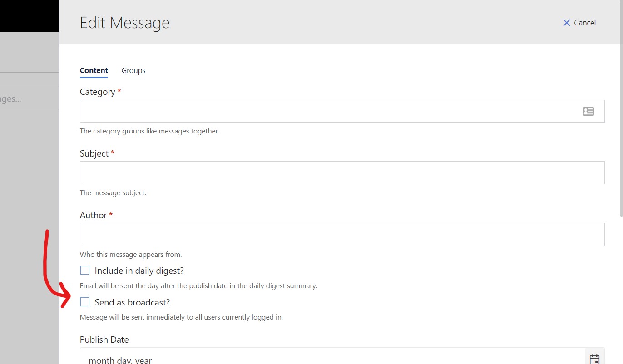
Task: Switch to the Groups tab
Action: click(133, 70)
